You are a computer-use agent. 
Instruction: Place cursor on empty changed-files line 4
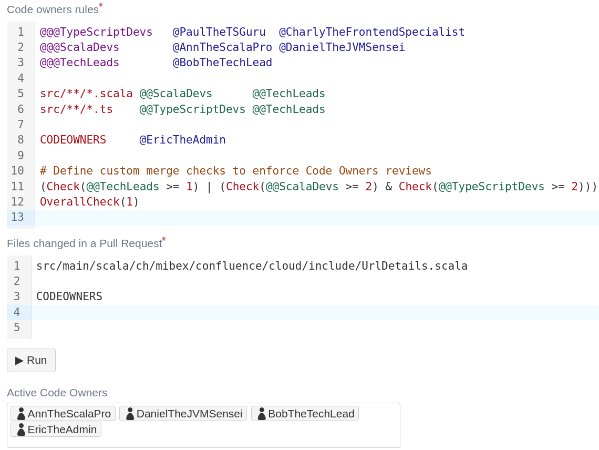(x=316, y=312)
